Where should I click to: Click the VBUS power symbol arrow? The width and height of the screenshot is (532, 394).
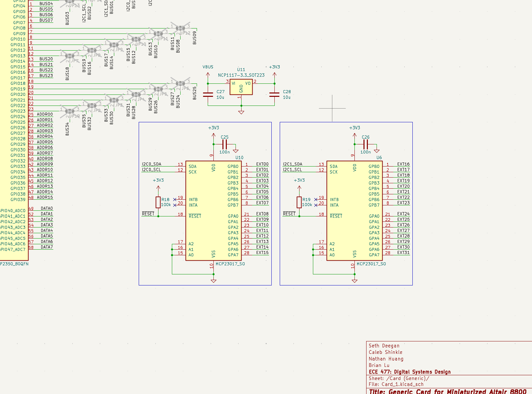pos(208,74)
